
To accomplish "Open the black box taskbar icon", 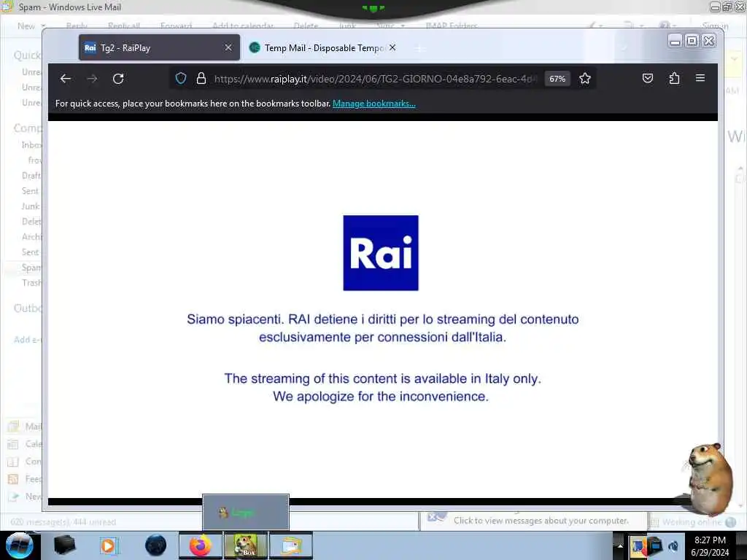I will click(64, 545).
